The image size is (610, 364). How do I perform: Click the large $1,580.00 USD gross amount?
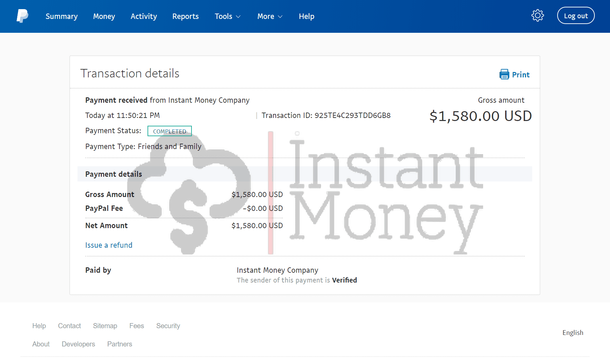480,116
